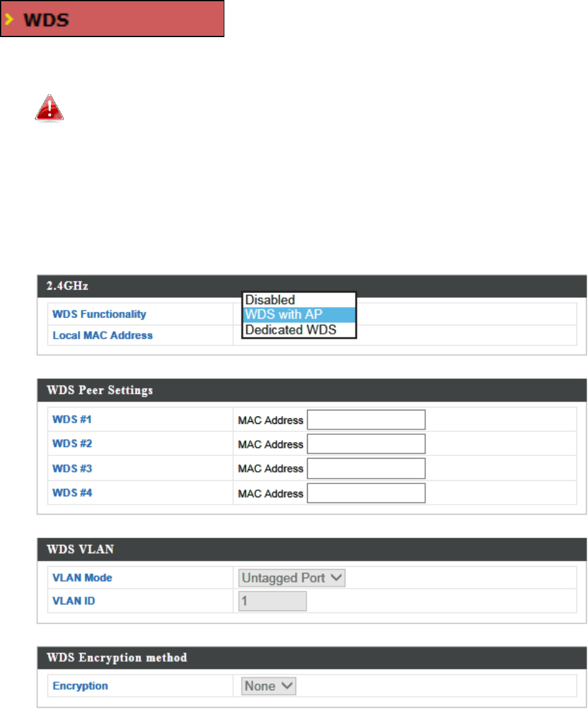Click the red warning triangle icon

point(49,108)
